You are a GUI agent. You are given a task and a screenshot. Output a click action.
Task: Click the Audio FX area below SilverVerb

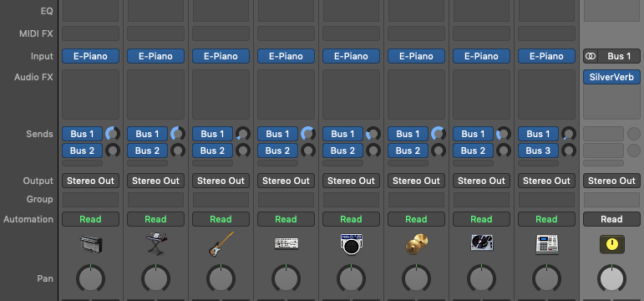(x=611, y=102)
